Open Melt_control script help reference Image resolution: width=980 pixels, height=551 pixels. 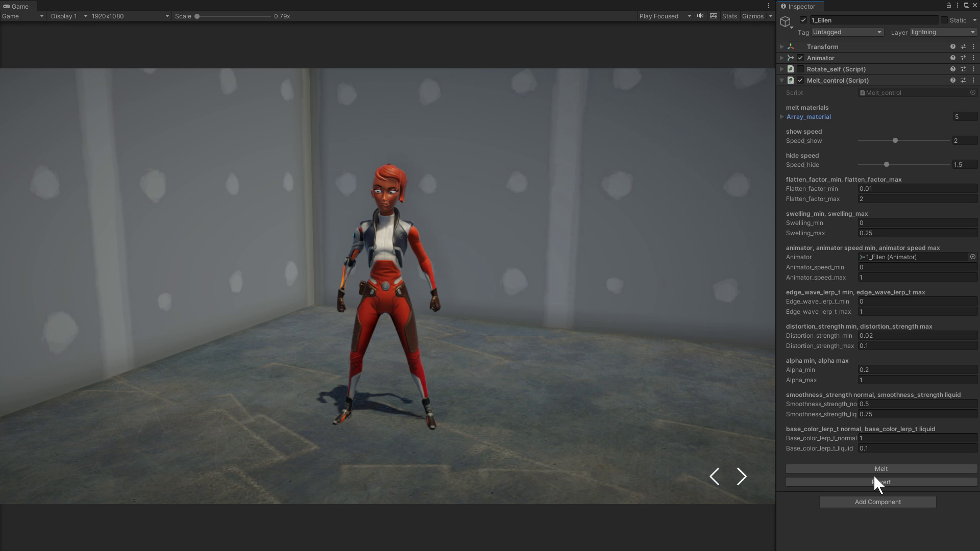[x=952, y=80]
